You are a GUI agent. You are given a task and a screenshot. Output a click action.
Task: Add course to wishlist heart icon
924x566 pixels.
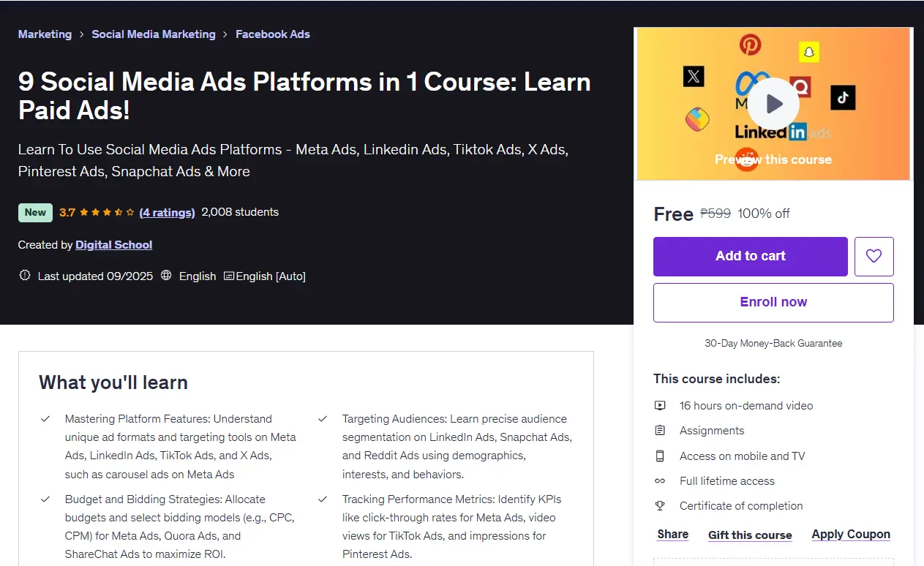[x=874, y=256]
